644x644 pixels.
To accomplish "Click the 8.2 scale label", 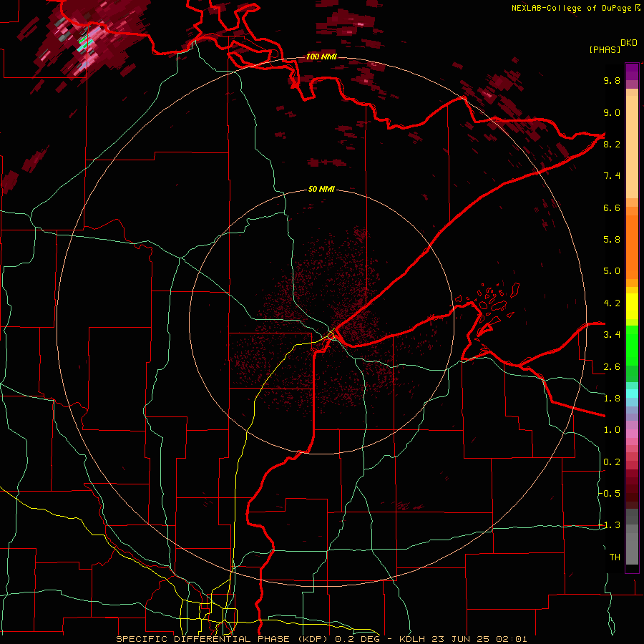I will pyautogui.click(x=612, y=144).
